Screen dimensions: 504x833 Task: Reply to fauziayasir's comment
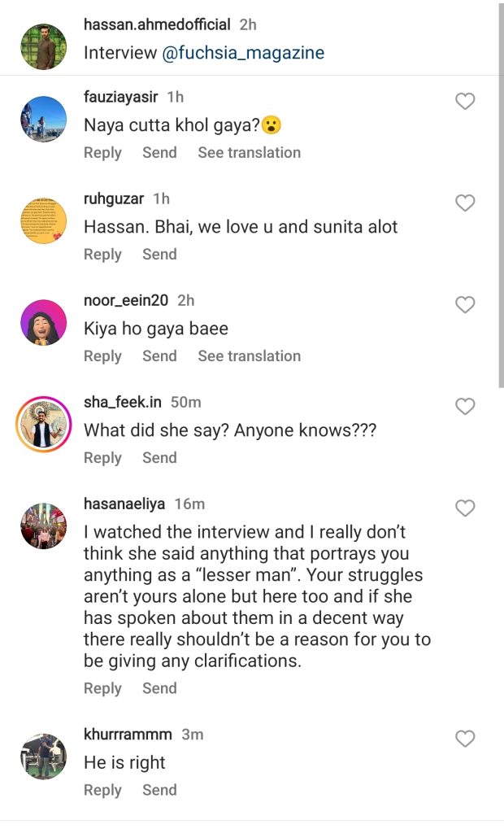102,152
